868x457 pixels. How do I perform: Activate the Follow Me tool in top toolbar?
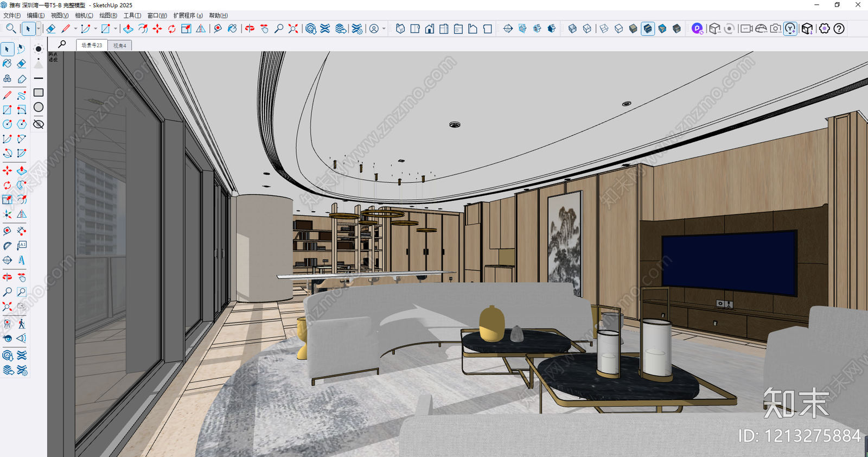143,29
